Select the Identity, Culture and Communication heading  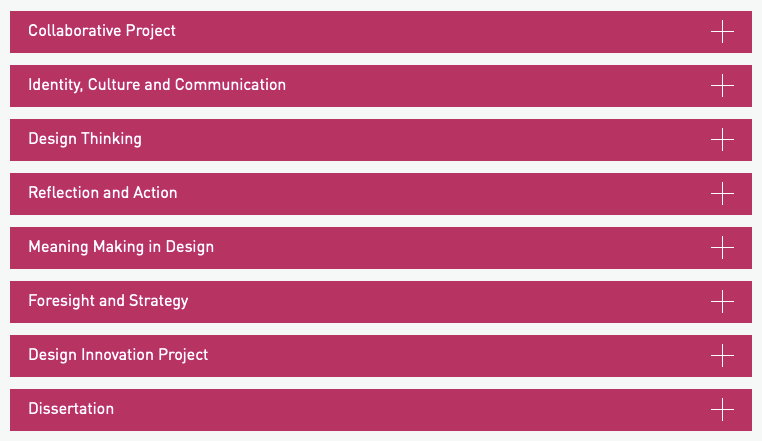click(x=157, y=85)
